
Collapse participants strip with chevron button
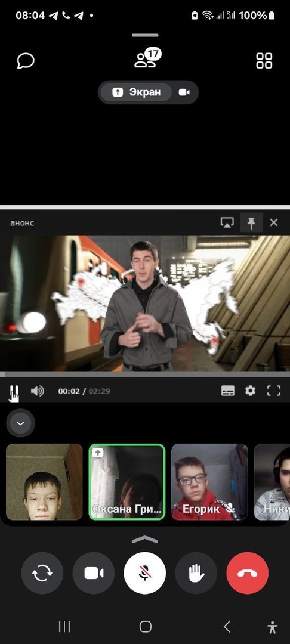[20, 423]
